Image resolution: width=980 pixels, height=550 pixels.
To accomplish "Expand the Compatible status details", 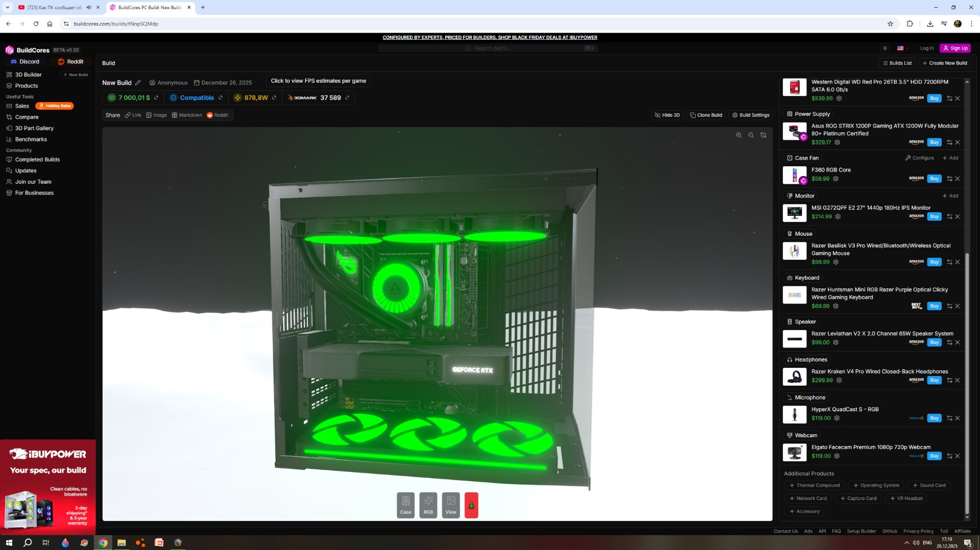I will point(220,98).
